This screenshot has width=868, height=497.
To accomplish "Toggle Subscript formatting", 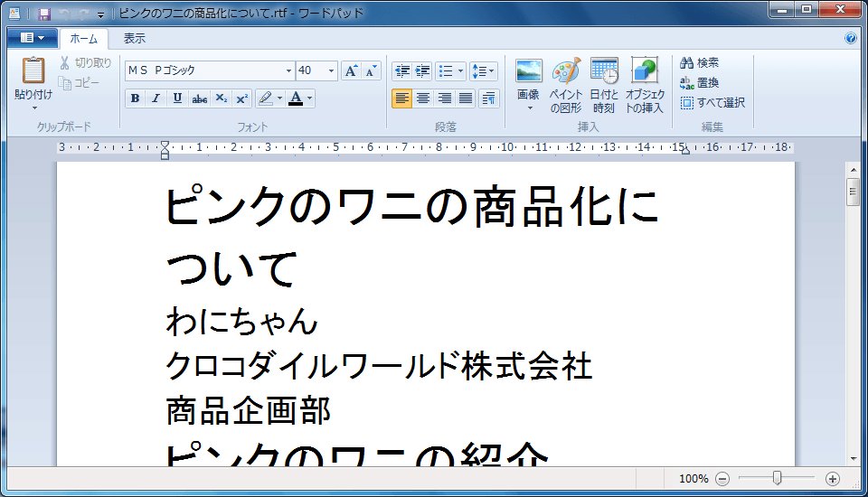I will click(221, 98).
